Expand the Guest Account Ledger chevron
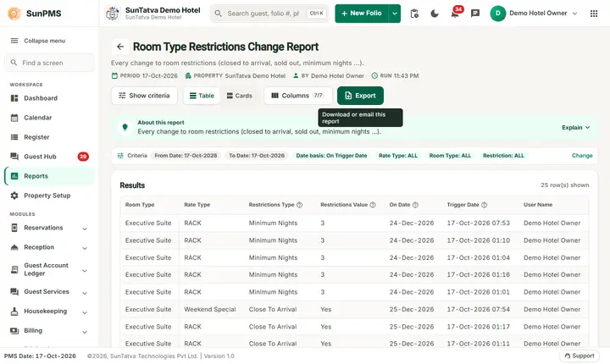610x364 pixels. pyautogui.click(x=85, y=271)
